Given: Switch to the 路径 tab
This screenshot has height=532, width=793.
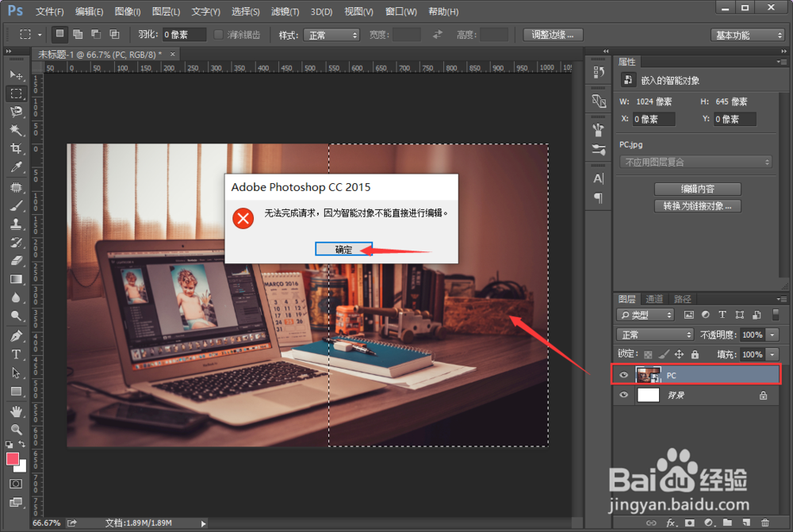Looking at the screenshot, I should click(682, 299).
